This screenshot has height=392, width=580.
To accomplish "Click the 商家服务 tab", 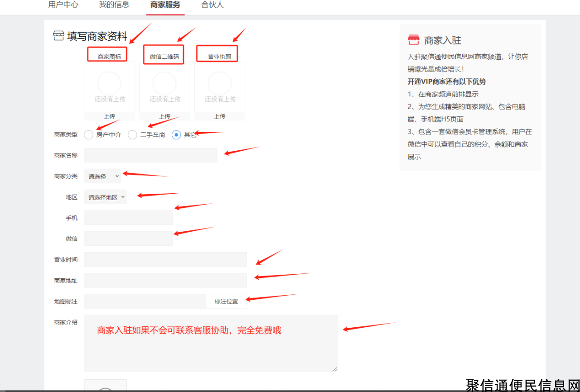I will [x=165, y=5].
